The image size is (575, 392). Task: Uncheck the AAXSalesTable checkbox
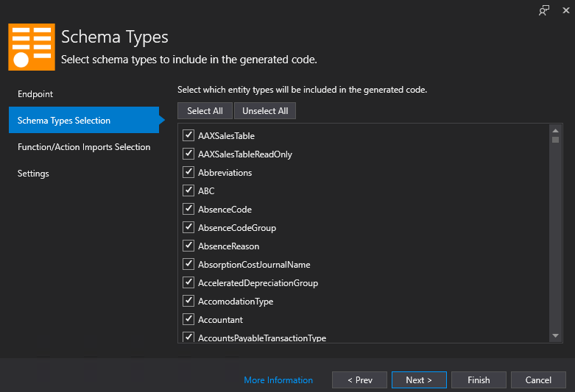coord(188,135)
